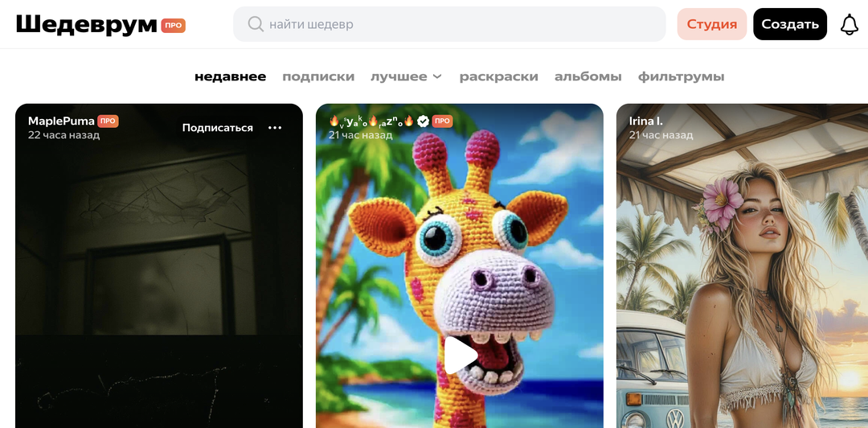
Task: Expand the лучшее dropdown
Action: coord(407,76)
